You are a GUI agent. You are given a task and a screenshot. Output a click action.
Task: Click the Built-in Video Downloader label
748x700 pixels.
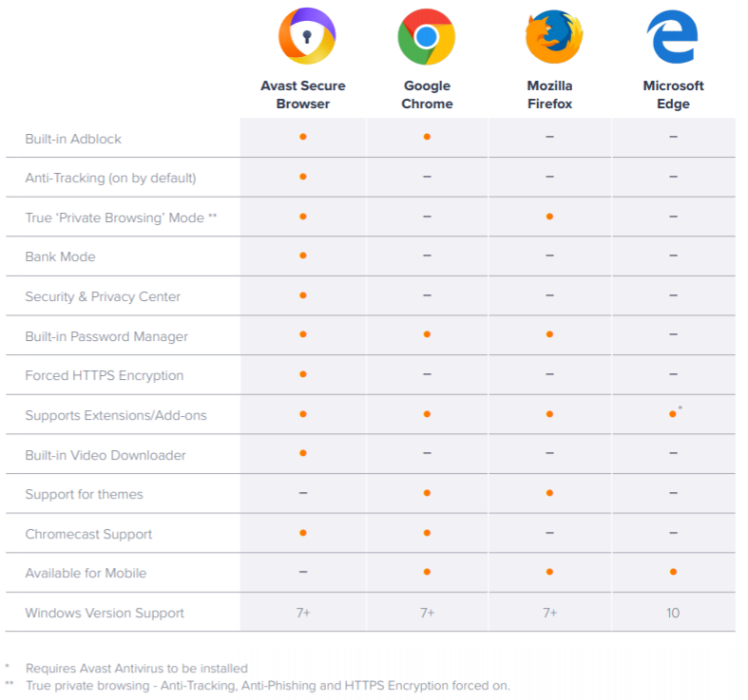(105, 455)
